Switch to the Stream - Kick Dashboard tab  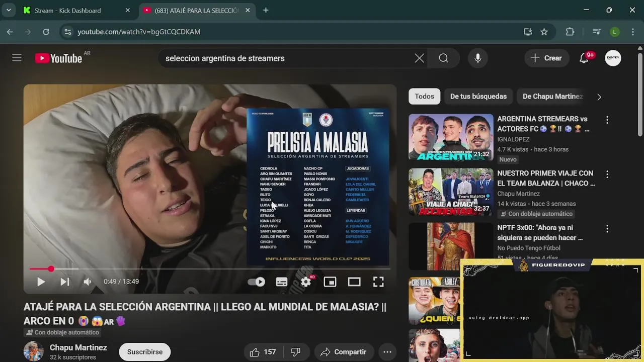coord(75,10)
